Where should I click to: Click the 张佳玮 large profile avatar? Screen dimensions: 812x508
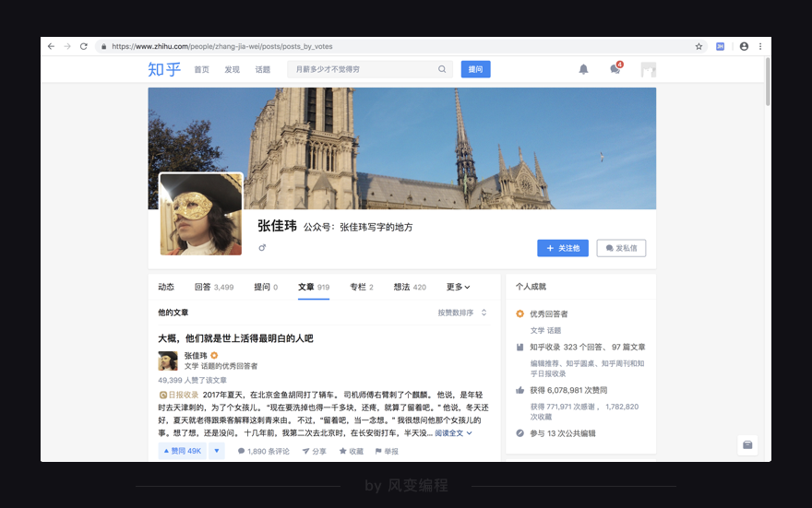[x=201, y=214]
